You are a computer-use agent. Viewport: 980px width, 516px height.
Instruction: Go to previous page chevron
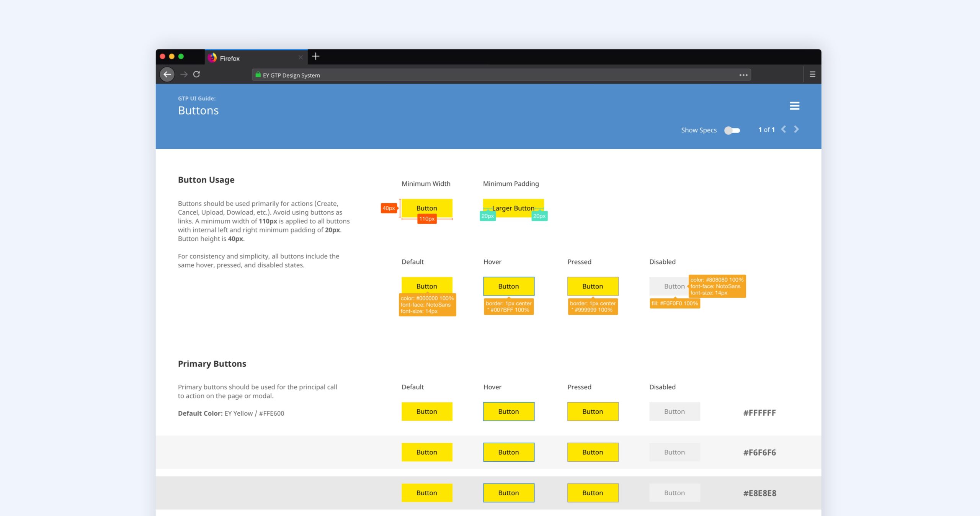pyautogui.click(x=784, y=129)
